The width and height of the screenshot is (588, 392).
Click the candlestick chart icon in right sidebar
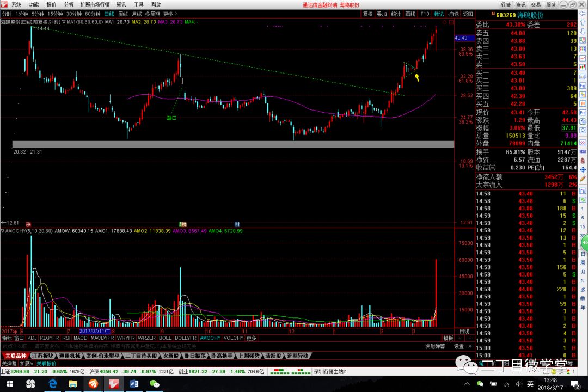583,68
